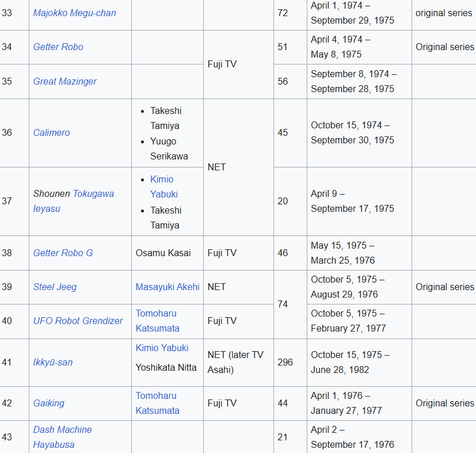
Task: Select Fuji TV in UFO Robot Grendizer row
Action: [222, 321]
